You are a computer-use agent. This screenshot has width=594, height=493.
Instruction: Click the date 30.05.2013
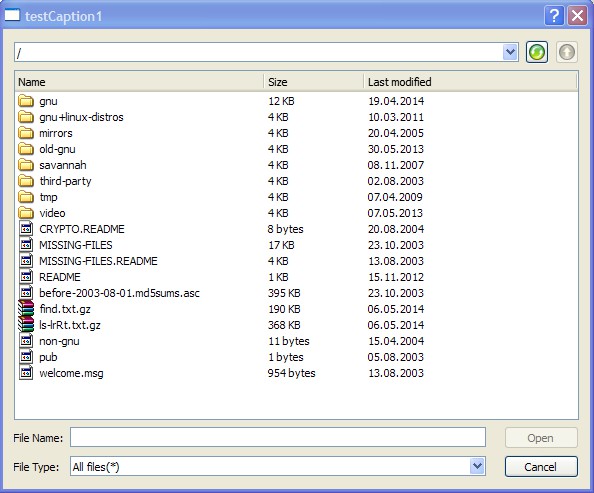[x=395, y=149]
